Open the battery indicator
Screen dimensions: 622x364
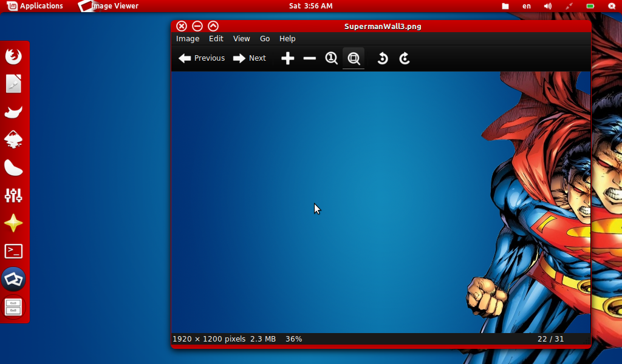(590, 6)
